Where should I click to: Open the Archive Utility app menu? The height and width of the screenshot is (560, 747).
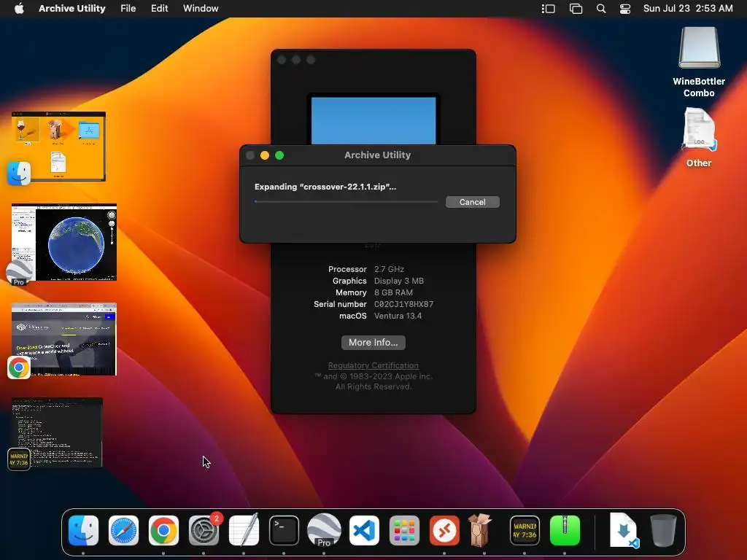[72, 8]
